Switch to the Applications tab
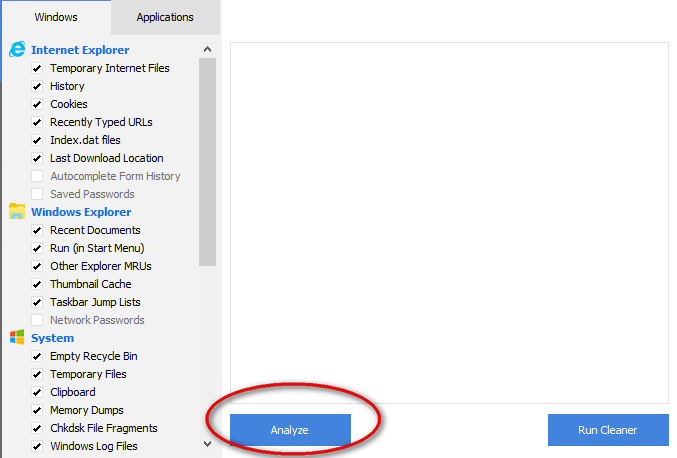Viewport: 677px width, 458px height. click(165, 17)
